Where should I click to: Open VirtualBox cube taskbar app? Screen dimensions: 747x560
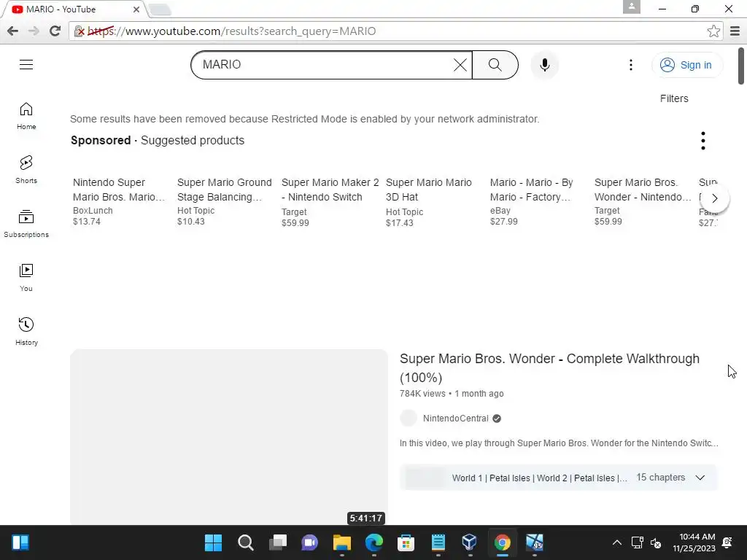point(470,542)
